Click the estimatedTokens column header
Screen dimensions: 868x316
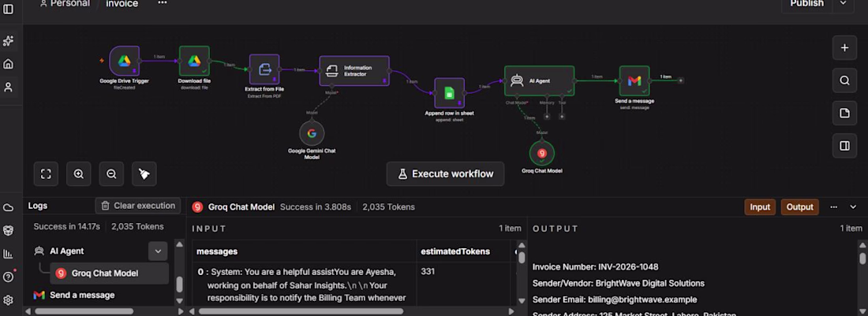455,251
